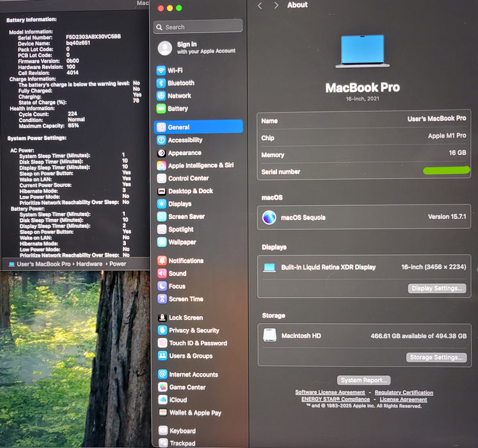This screenshot has width=478, height=448.
Task: Open the Screen Time hourglass icon
Action: [x=162, y=299]
